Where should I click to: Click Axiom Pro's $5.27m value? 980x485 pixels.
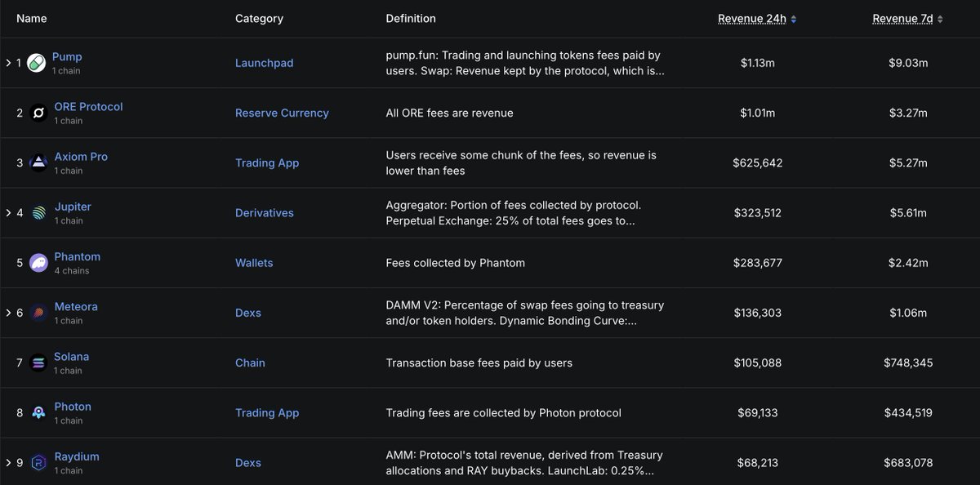[x=908, y=162]
